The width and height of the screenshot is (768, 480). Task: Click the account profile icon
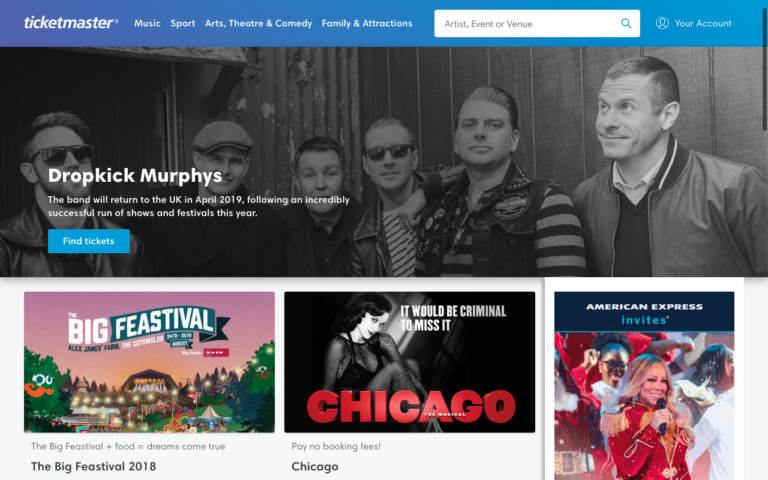pyautogui.click(x=662, y=23)
